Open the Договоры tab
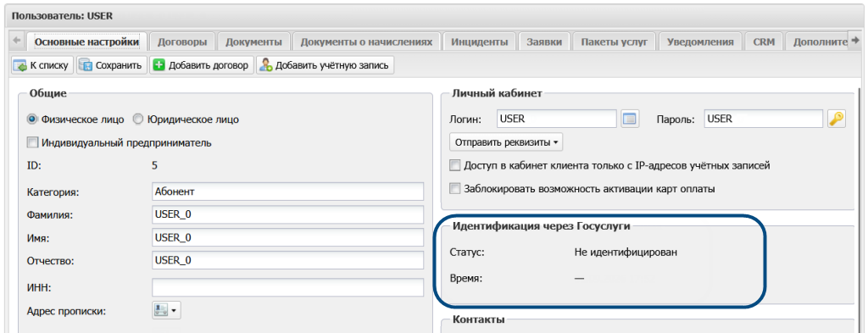868x333 pixels. (182, 42)
